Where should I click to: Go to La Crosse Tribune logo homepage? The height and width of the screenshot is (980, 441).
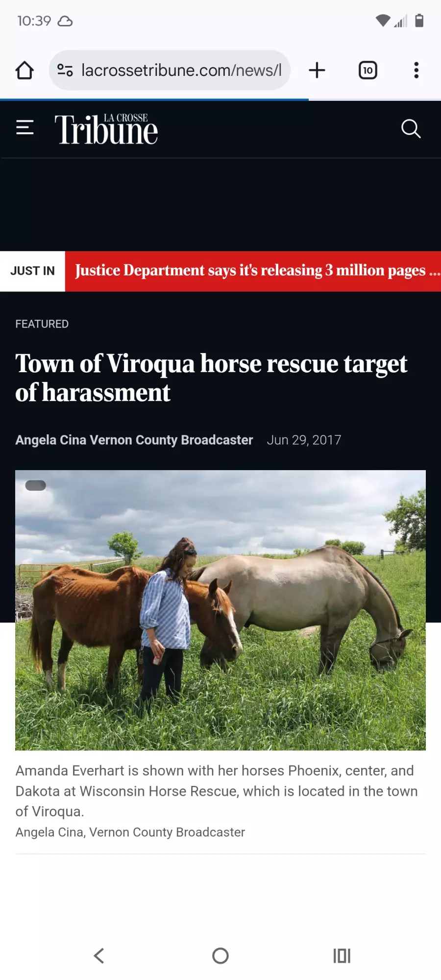click(x=106, y=129)
